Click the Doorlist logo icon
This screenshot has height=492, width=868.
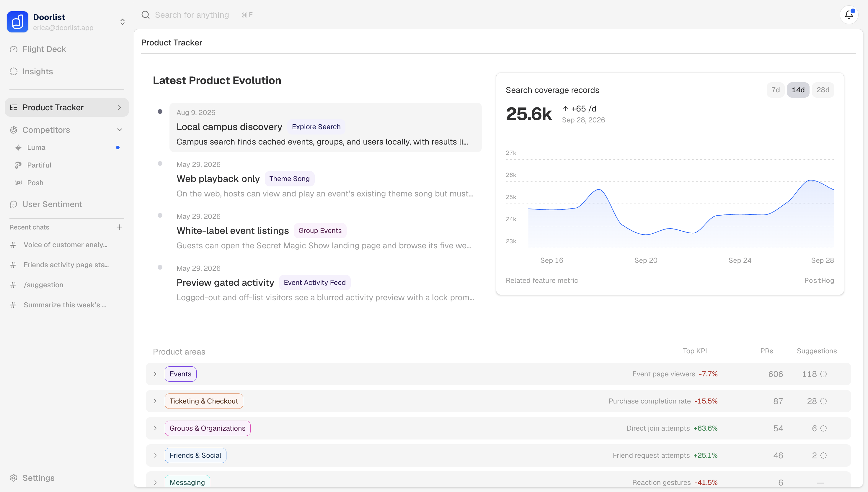click(18, 22)
